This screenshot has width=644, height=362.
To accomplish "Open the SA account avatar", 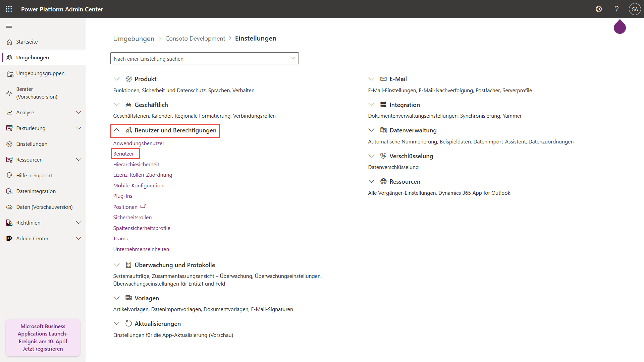I will 635,9.
